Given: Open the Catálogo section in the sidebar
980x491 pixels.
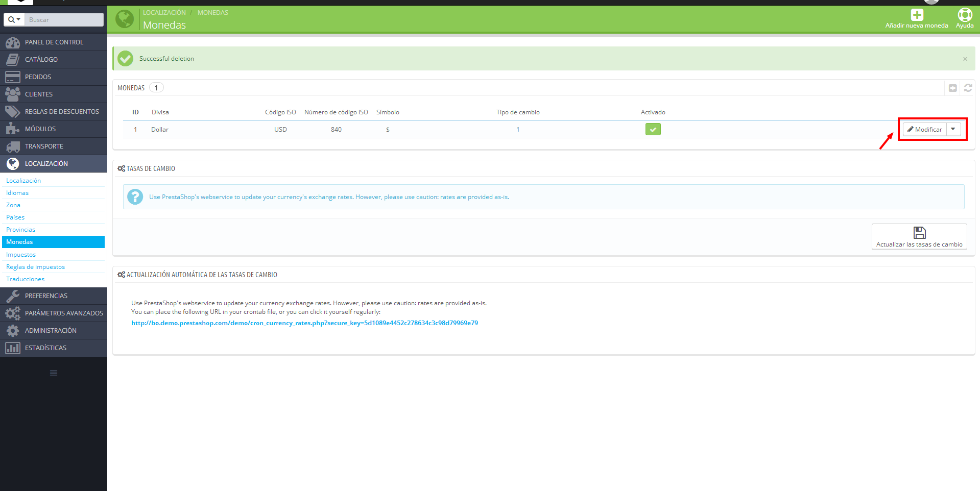Looking at the screenshot, I should click(x=41, y=59).
